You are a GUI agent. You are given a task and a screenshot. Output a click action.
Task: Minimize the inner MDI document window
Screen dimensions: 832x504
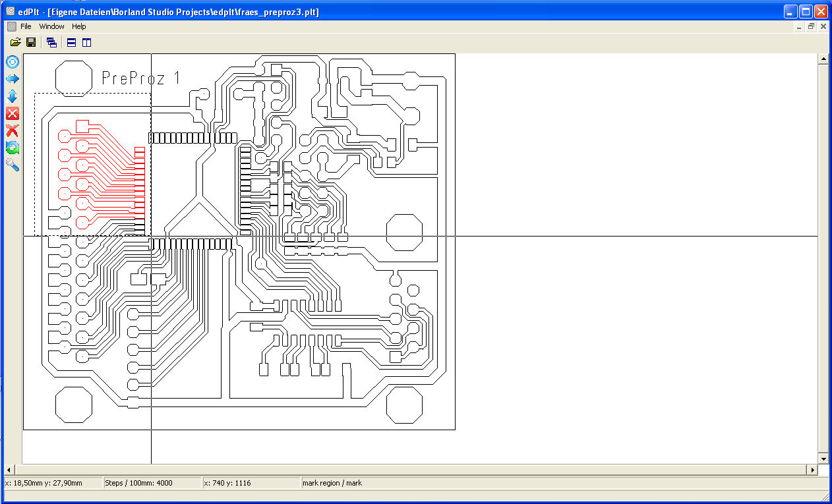(799, 27)
